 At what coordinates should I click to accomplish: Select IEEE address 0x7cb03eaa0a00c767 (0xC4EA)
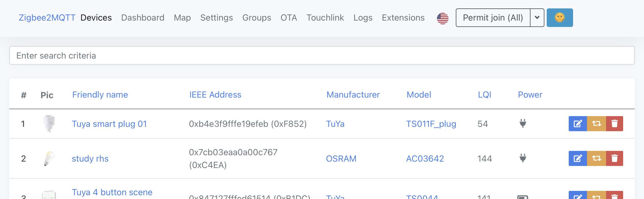(x=233, y=159)
